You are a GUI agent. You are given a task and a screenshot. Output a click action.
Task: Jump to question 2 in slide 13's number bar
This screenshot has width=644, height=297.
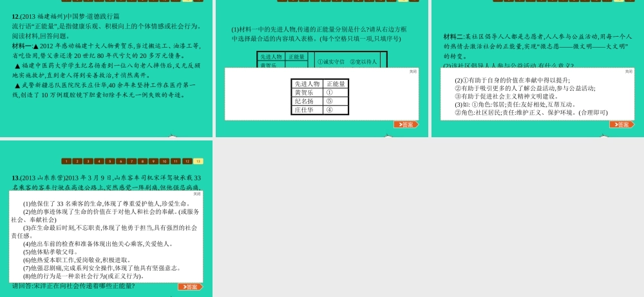click(77, 162)
